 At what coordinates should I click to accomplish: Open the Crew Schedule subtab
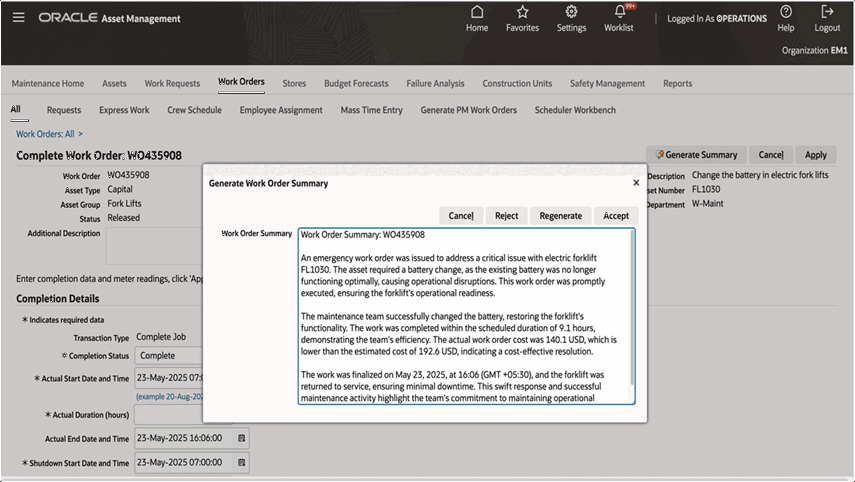(194, 110)
